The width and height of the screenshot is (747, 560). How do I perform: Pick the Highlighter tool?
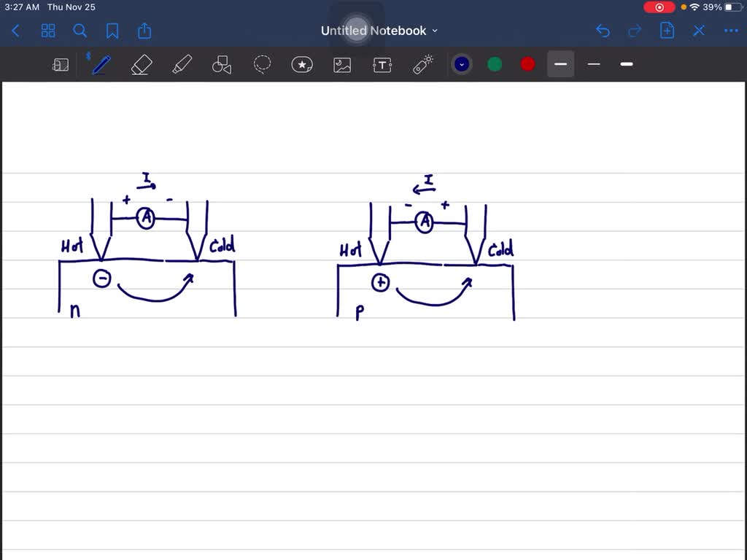point(182,64)
